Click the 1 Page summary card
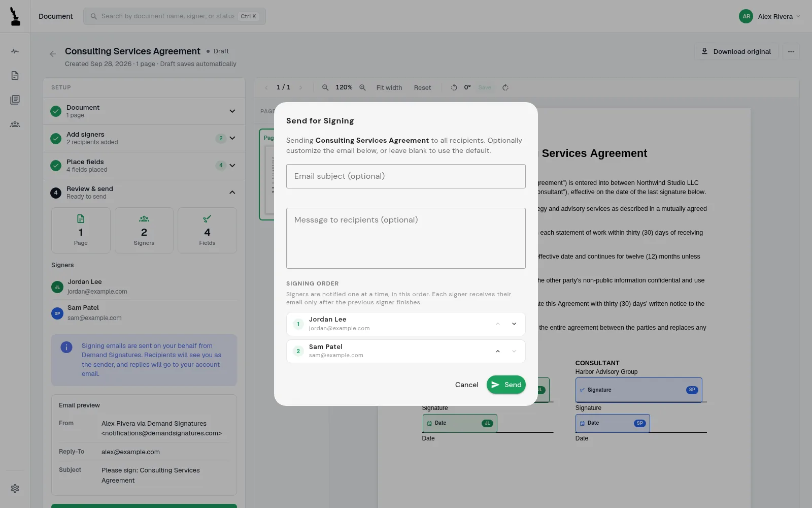 click(81, 230)
